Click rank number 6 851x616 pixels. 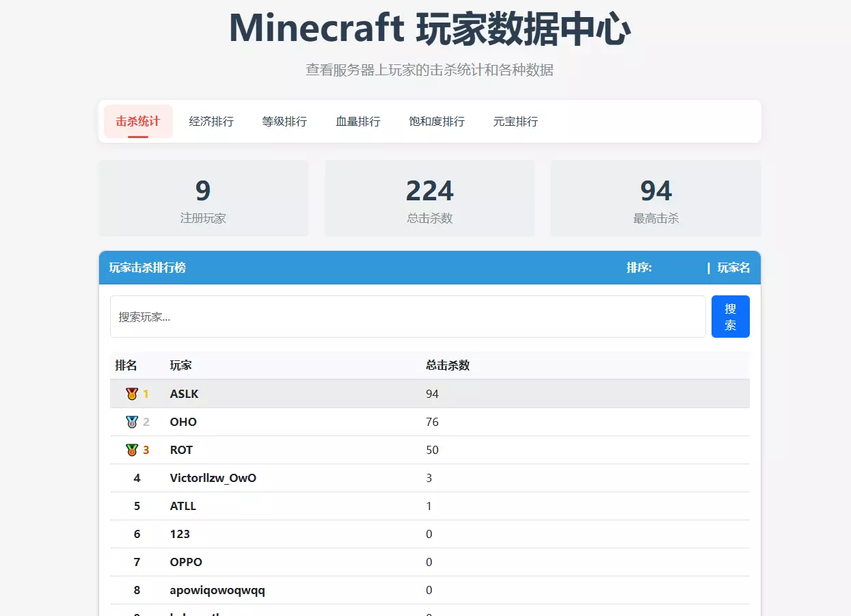[x=137, y=535]
